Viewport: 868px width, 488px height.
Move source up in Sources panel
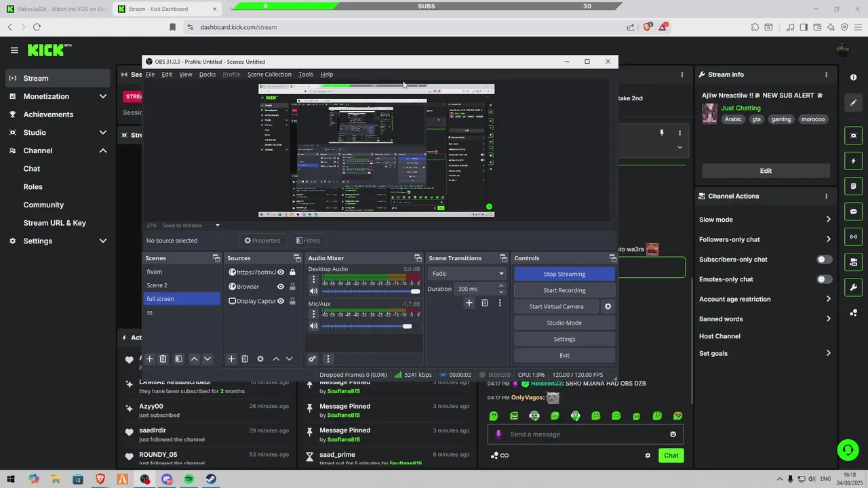point(276,359)
